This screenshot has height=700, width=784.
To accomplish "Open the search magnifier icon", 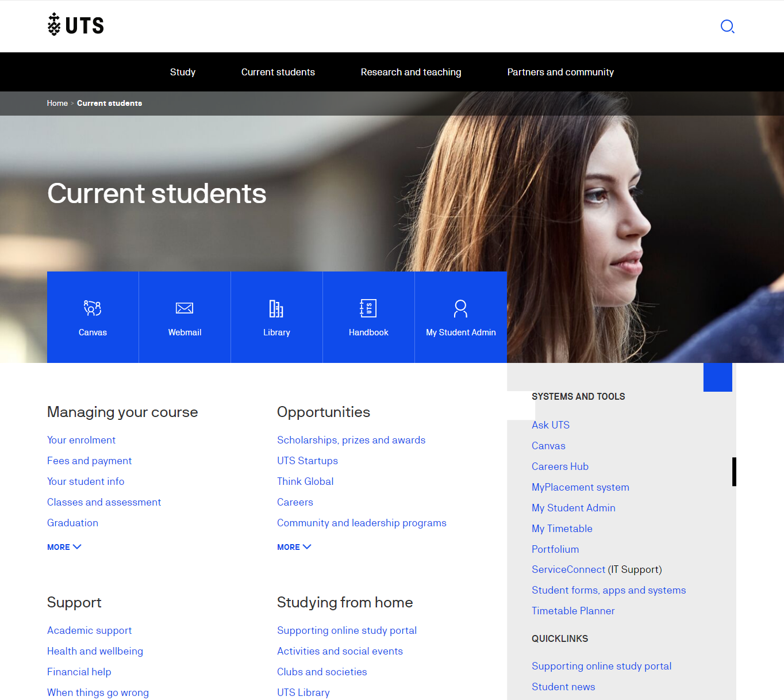I will [728, 26].
